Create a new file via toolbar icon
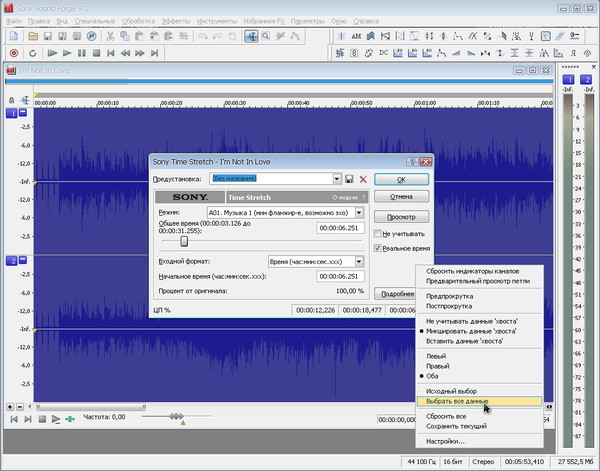This screenshot has width=600, height=471. [x=14, y=36]
